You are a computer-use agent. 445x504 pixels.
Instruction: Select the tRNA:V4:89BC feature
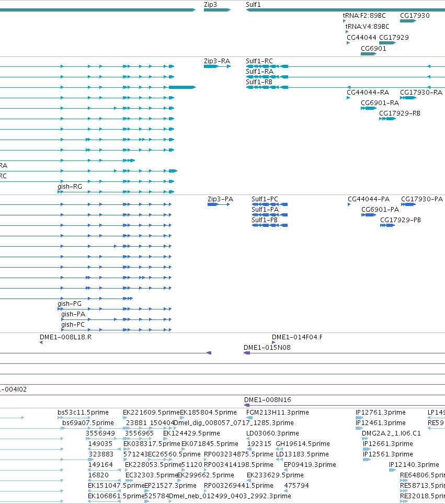click(x=347, y=32)
